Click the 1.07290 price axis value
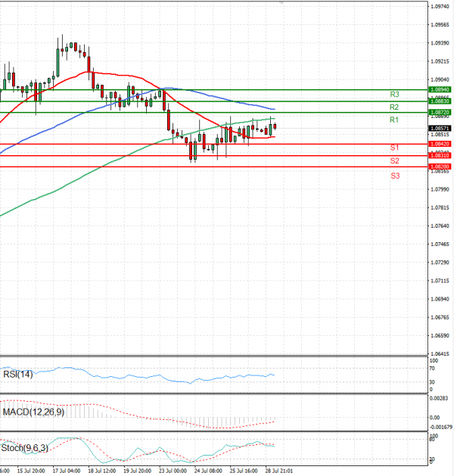This screenshot has width=454, height=476. pos(440,263)
